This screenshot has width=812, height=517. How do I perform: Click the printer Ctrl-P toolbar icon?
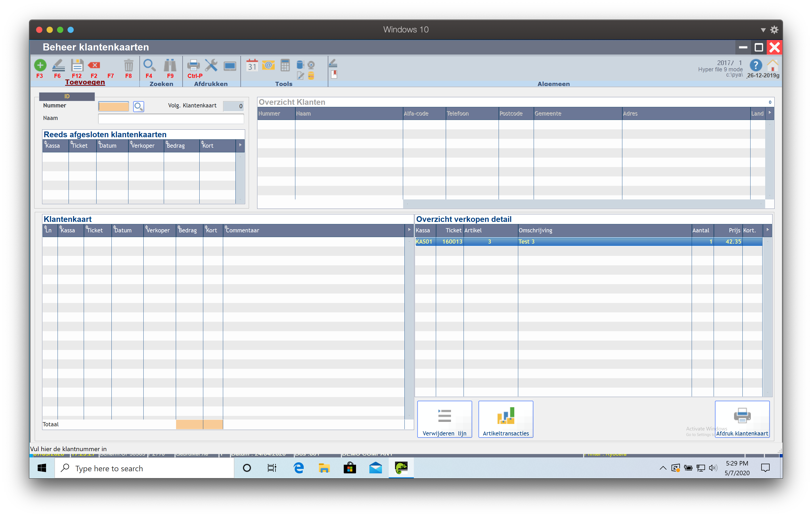point(194,65)
